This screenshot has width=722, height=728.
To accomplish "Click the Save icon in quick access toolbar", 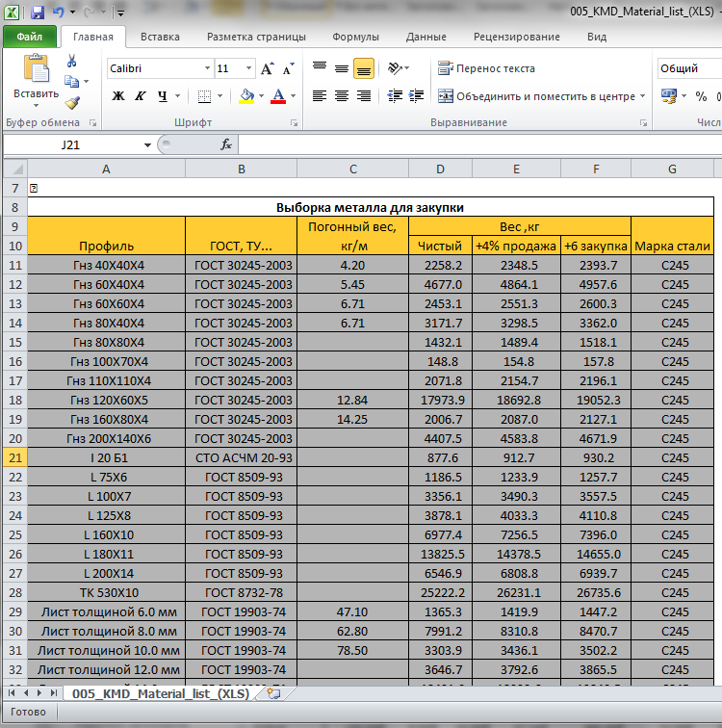I will tap(38, 13).
